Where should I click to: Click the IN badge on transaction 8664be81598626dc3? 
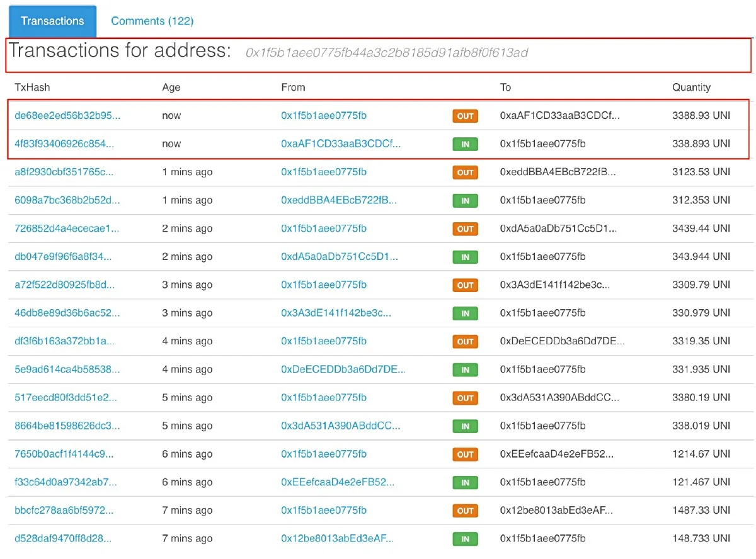click(x=465, y=426)
